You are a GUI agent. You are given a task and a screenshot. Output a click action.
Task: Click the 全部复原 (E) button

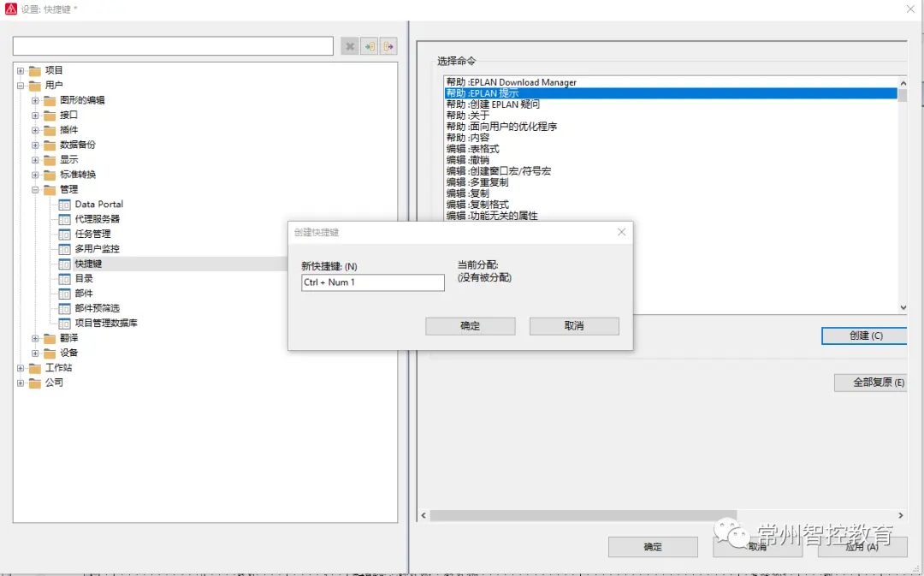[871, 383]
